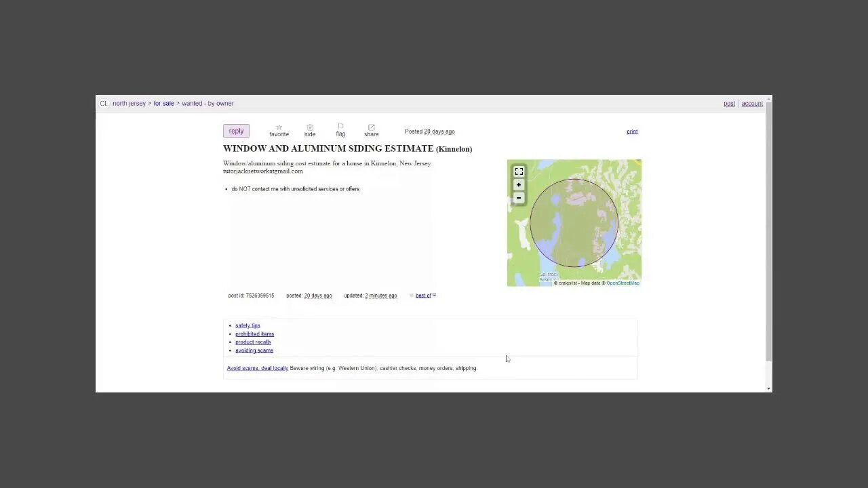
Task: Zoom out on the map
Action: pos(519,198)
